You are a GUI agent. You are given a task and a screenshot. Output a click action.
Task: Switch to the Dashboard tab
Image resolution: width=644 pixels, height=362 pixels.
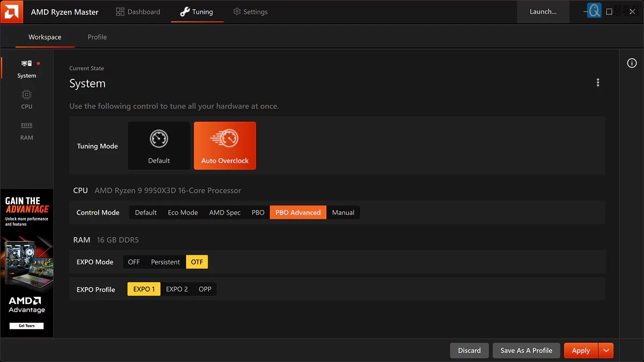(x=138, y=12)
